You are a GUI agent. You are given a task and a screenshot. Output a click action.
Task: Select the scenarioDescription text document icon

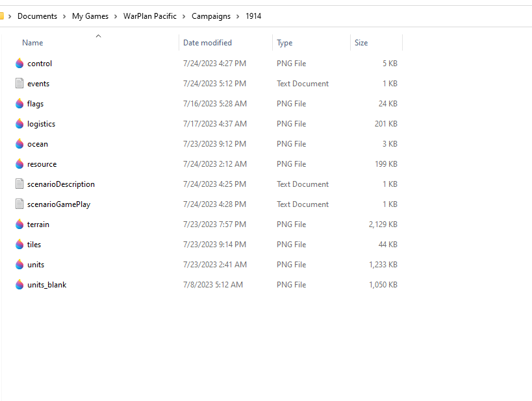tap(19, 184)
